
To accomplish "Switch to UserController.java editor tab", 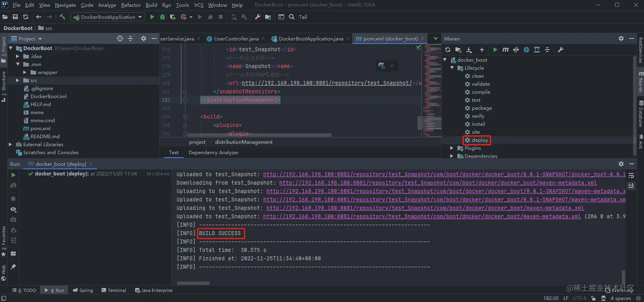I will (236, 39).
